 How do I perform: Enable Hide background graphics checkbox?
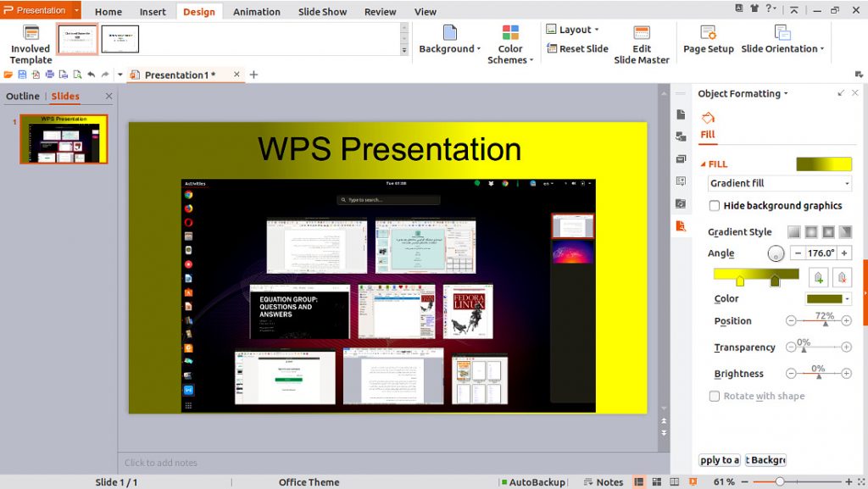click(x=715, y=206)
